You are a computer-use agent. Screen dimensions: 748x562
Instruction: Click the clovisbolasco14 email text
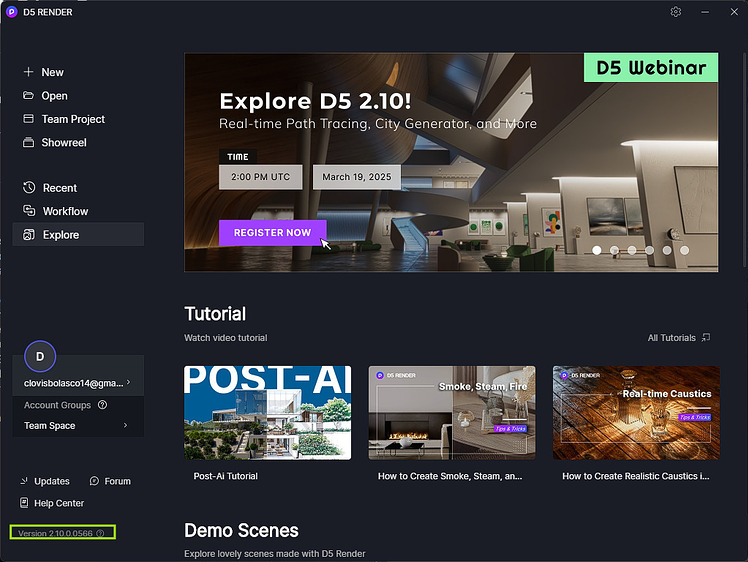pyautogui.click(x=73, y=383)
